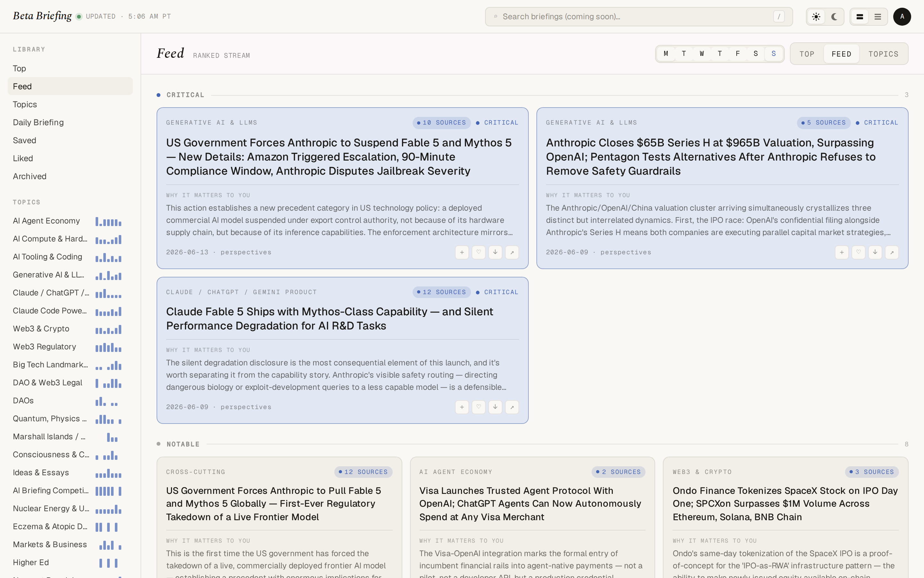Open Claude Fable 5 Ships external link
The height and width of the screenshot is (578, 924).
(x=512, y=407)
